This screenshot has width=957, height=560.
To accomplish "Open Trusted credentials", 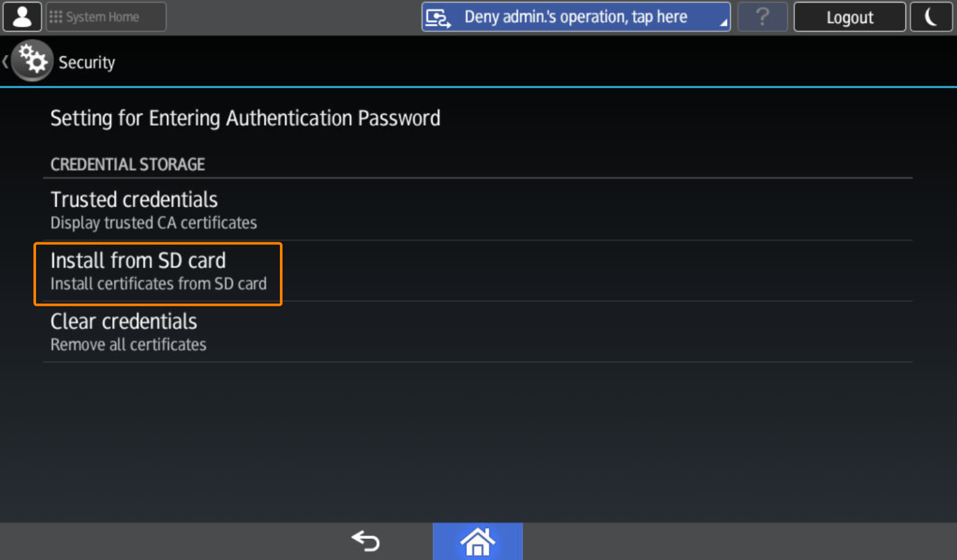I will tap(134, 200).
